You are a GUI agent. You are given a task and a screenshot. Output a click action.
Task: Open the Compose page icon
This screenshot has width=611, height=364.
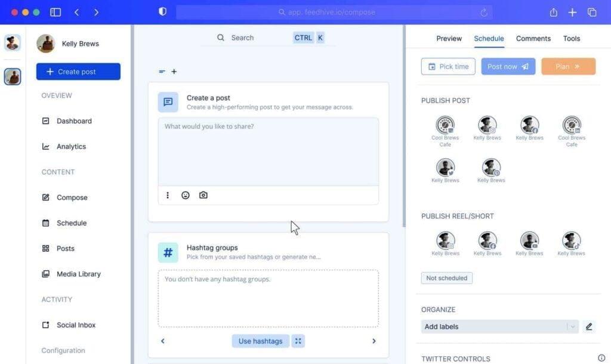coord(45,197)
